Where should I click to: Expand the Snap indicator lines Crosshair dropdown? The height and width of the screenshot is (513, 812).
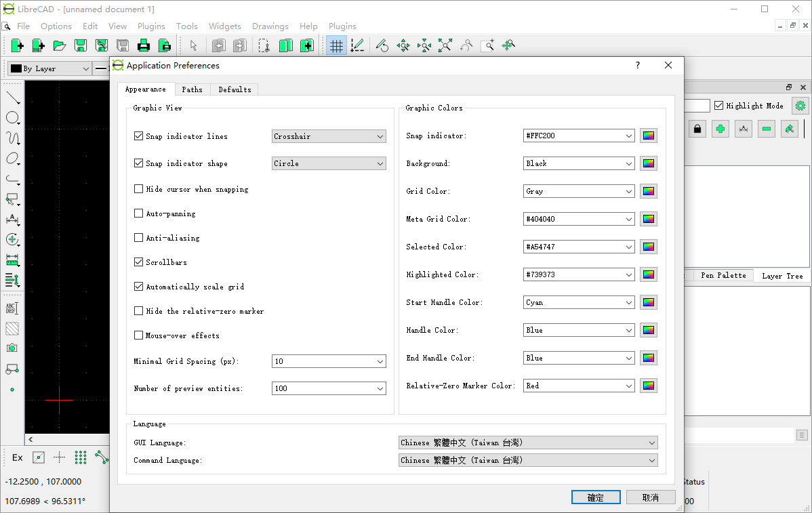329,136
